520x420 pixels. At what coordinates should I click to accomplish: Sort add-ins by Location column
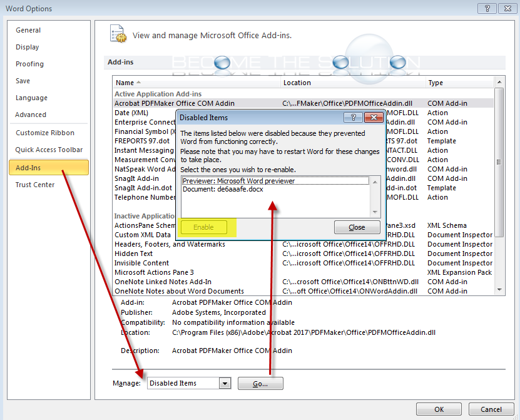pyautogui.click(x=353, y=83)
